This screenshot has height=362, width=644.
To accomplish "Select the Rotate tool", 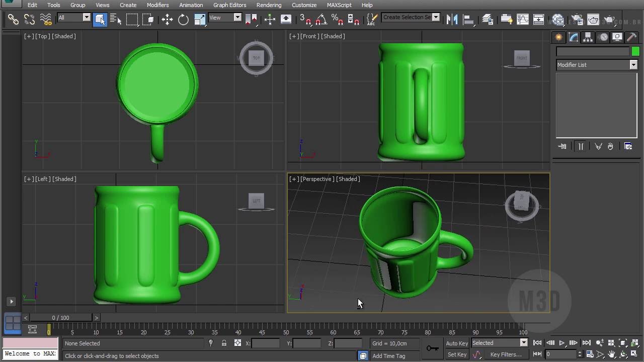I will tap(183, 20).
